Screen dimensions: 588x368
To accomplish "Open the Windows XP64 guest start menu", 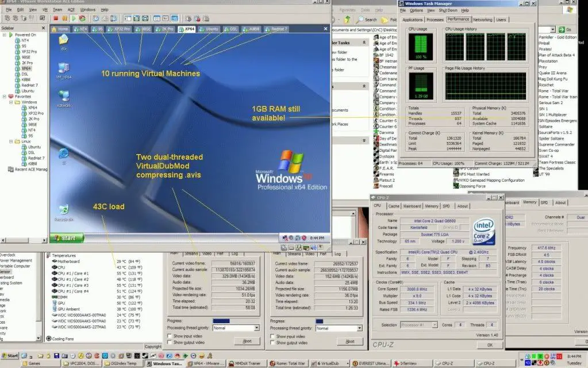I will tap(67, 238).
